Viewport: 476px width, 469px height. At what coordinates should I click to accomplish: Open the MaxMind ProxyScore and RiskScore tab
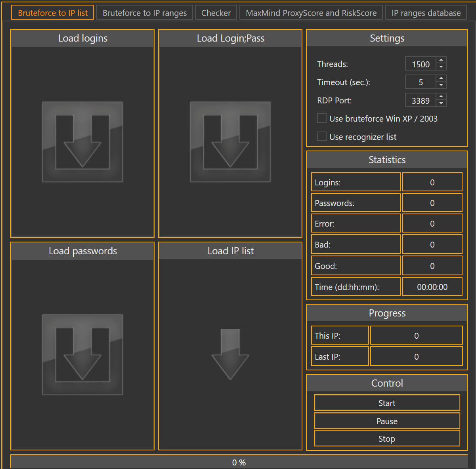[311, 12]
